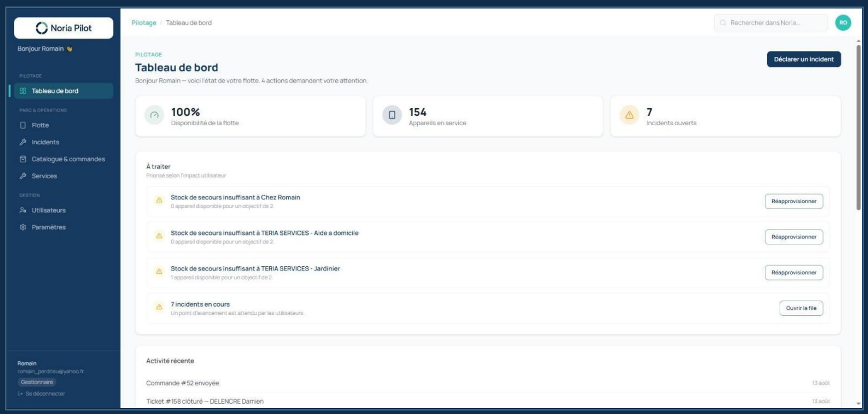Open the Incidents menu item

[x=63, y=142]
